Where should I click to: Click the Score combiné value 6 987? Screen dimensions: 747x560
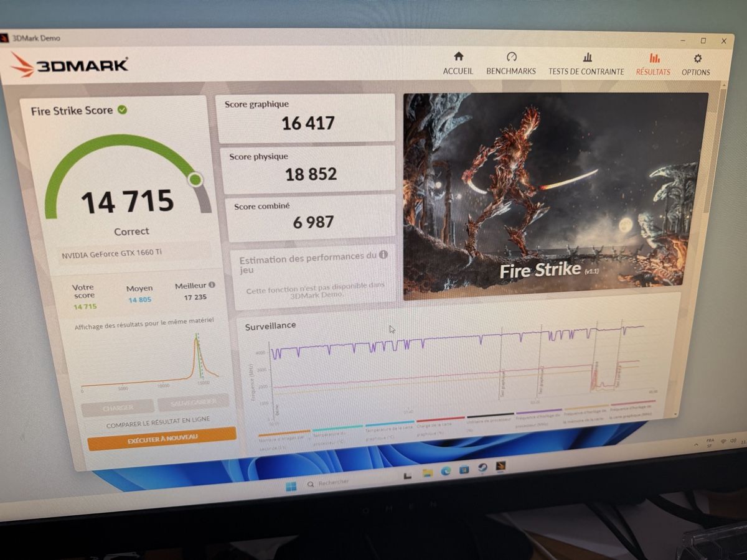coord(313,222)
